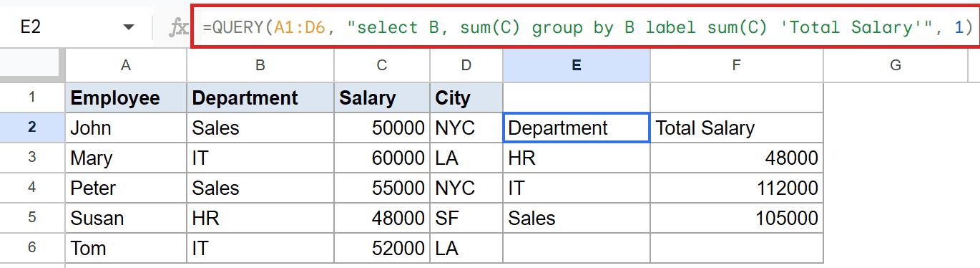This screenshot has width=980, height=268.
Task: Click the total cell 48000 in column F
Action: [x=737, y=158]
